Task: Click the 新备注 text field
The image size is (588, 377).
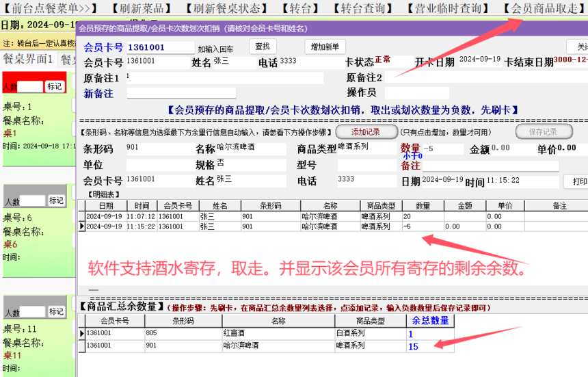Action: click(181, 93)
